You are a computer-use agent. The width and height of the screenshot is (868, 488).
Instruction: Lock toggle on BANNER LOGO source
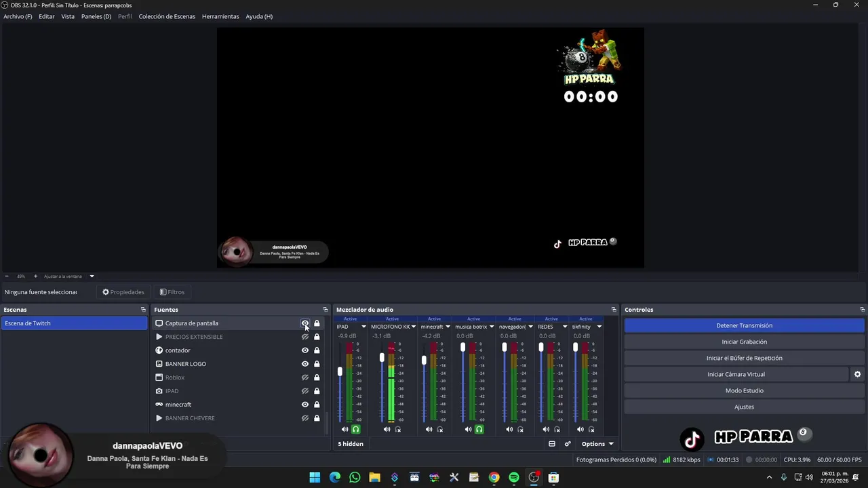tap(317, 364)
